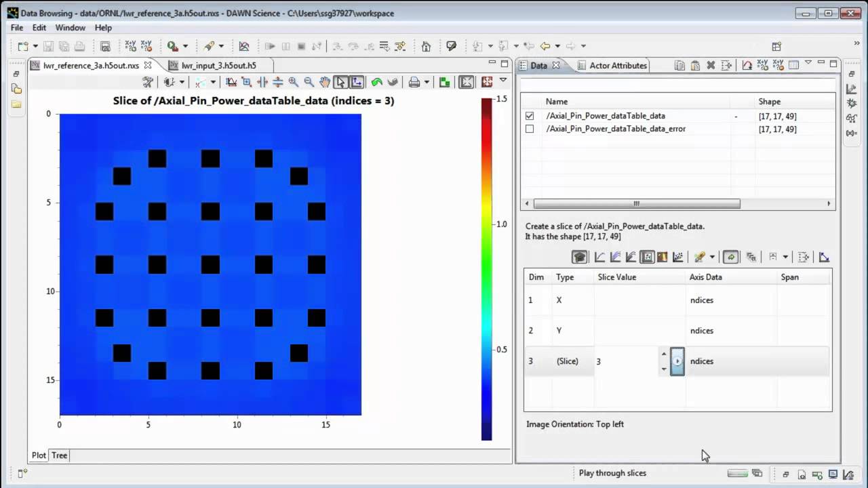Click the home icon in the main toolbar
This screenshot has width=868, height=488.
pos(426,46)
